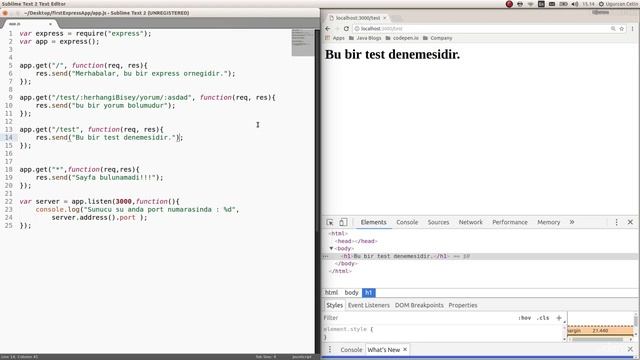Close the DevTools bottom drawer
This screenshot has width=640, height=360.
pos(630,349)
